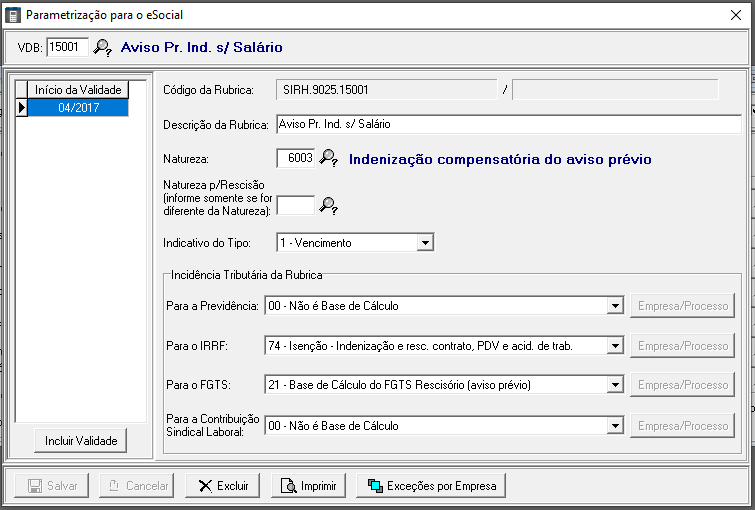Click the Natureza p/Rescisão input field
The width and height of the screenshot is (755, 510).
pos(295,205)
